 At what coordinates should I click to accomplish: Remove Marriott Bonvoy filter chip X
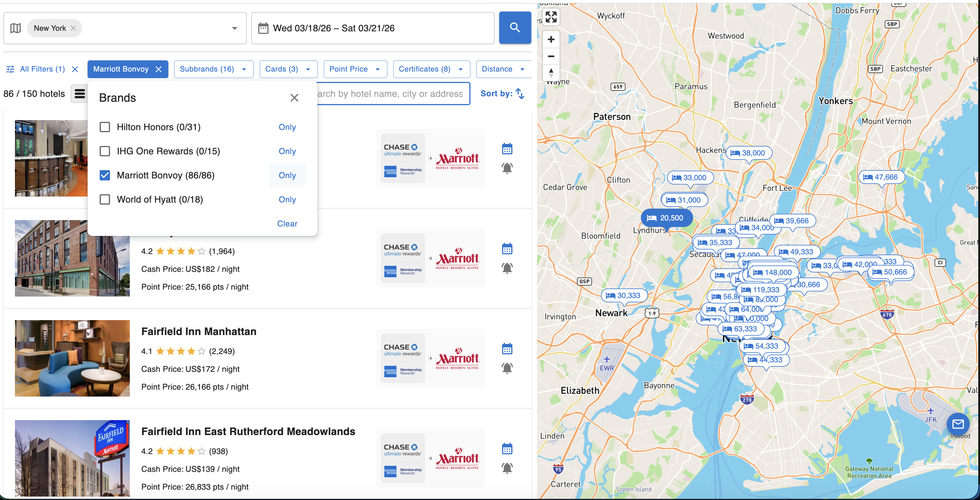coord(159,69)
